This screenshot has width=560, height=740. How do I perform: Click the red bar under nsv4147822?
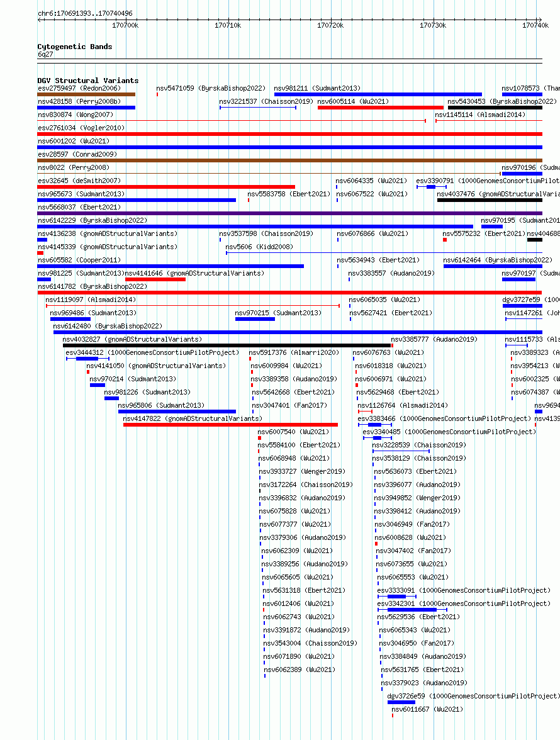(230, 425)
